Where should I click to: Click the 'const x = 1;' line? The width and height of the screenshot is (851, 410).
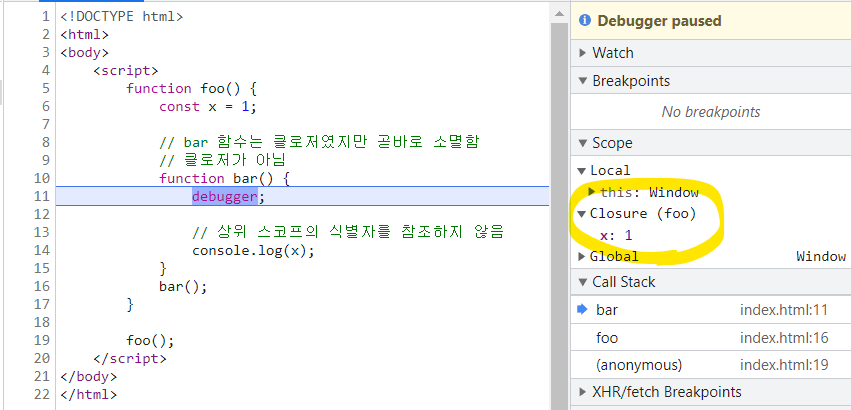207,106
